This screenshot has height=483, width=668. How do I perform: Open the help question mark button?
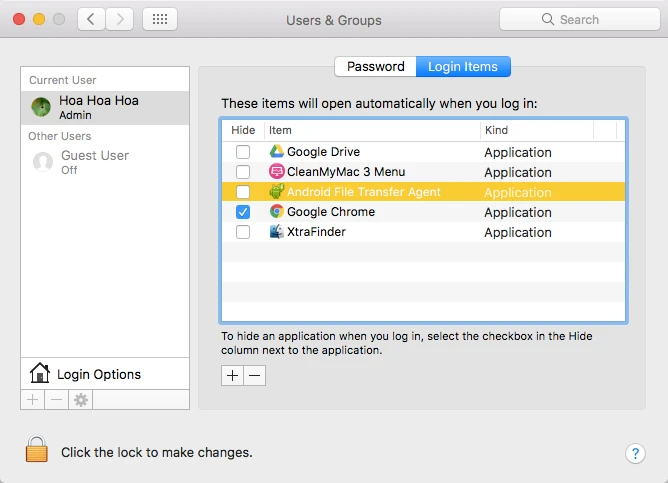coord(635,453)
